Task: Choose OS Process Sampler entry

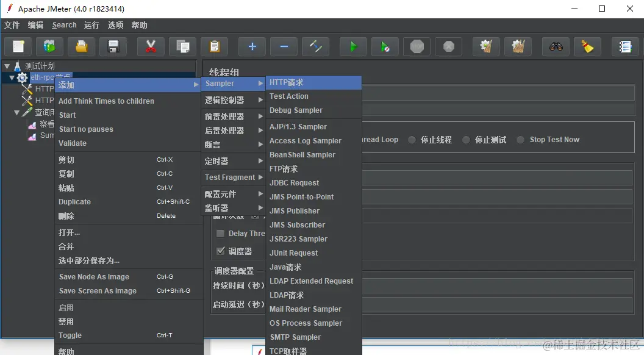Action: 314,323
